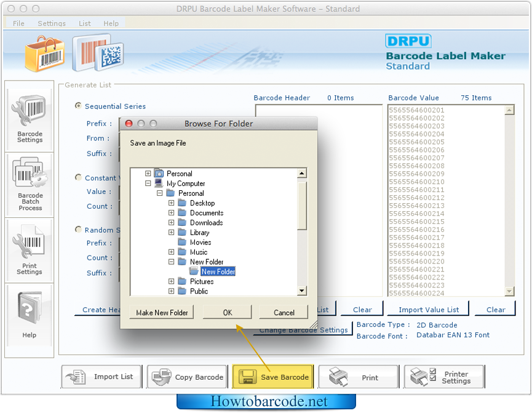
Task: Select the highlighted open New Folder icon
Action: (194, 271)
